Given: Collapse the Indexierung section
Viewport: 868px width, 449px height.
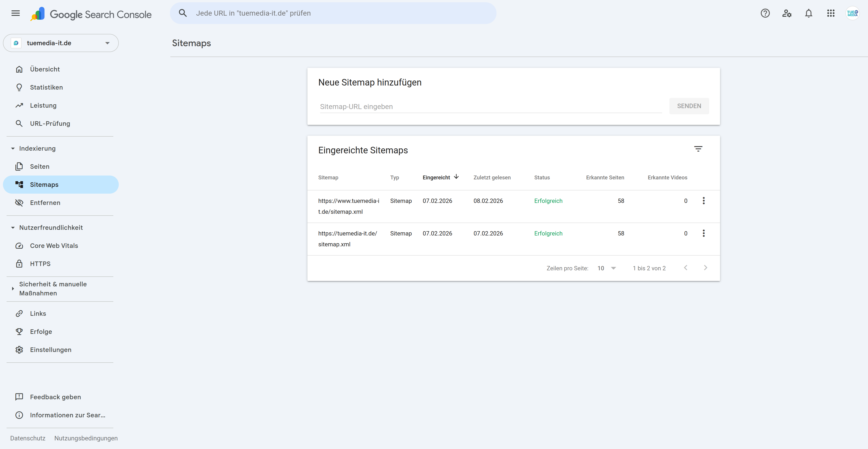Looking at the screenshot, I should tap(13, 149).
